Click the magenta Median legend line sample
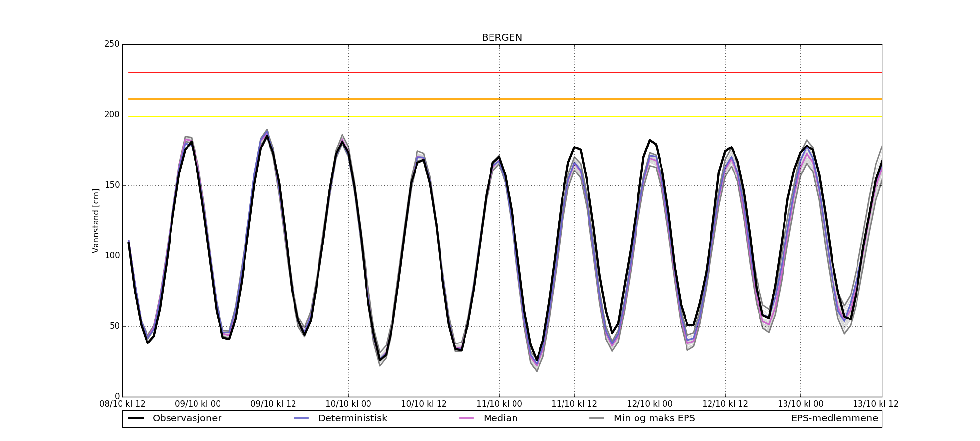Screen dimensions: 980x441 (x=466, y=418)
